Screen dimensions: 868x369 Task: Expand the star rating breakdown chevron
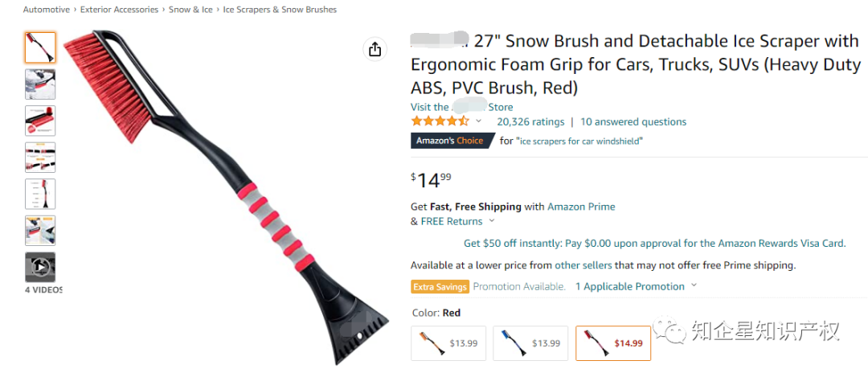(x=479, y=121)
